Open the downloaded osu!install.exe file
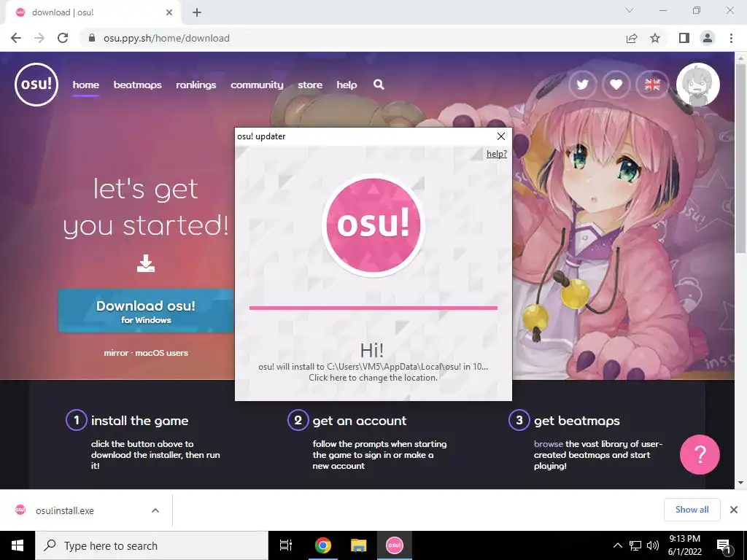The height and width of the screenshot is (560, 747). (x=65, y=510)
